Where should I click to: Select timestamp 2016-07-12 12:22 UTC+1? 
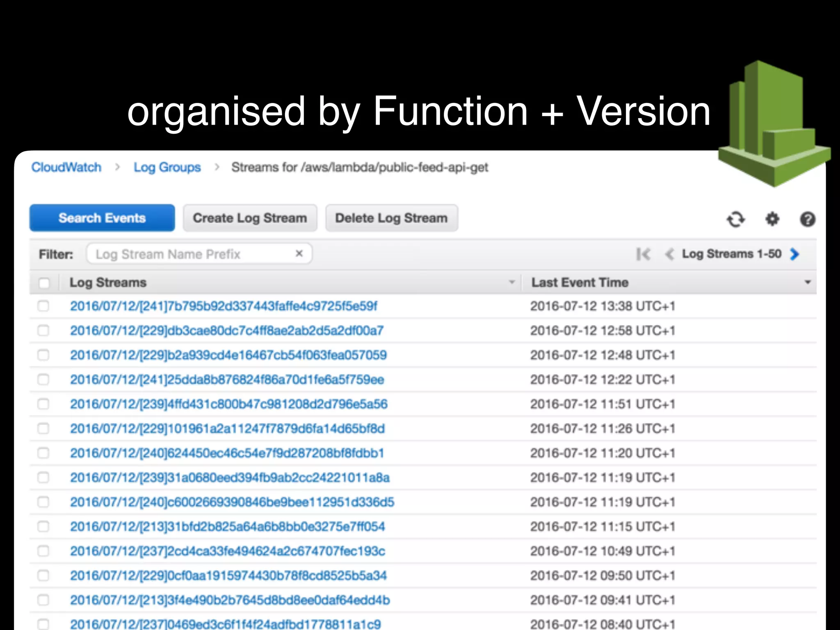coord(603,379)
